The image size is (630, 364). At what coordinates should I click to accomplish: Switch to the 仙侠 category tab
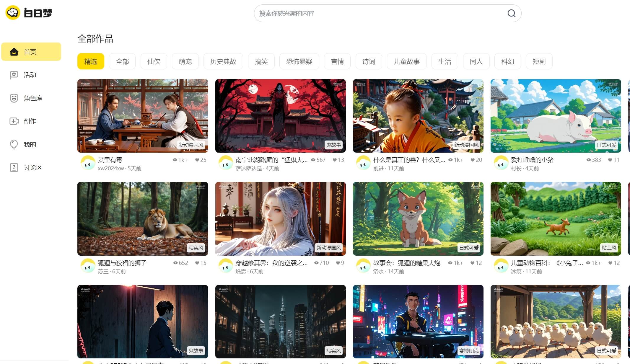point(154,61)
